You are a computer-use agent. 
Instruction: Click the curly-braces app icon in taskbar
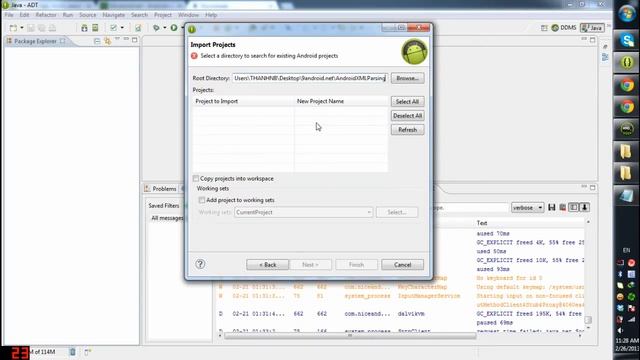click(x=627, y=62)
